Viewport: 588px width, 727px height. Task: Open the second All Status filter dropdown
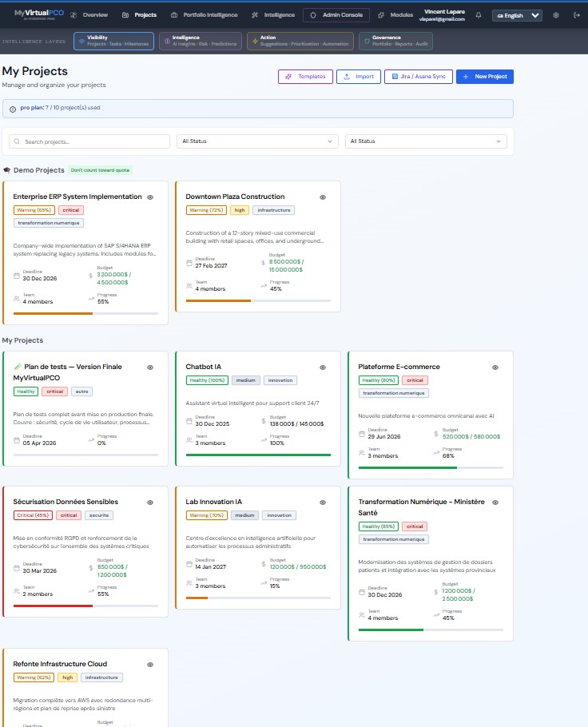coord(426,141)
